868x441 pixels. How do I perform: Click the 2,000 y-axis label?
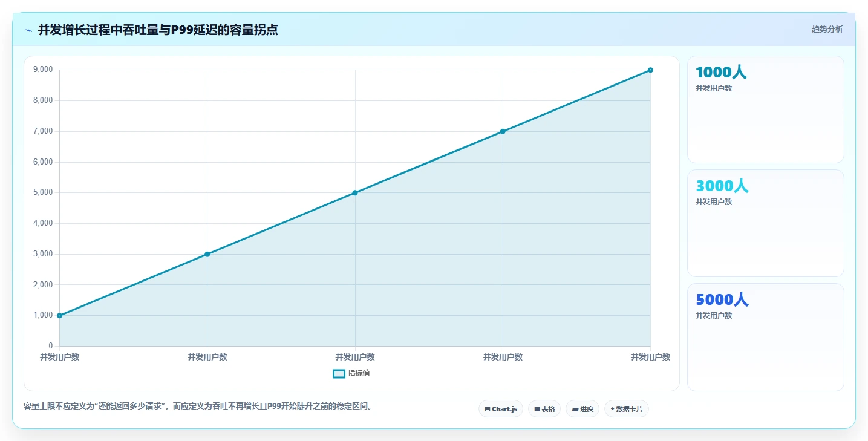coord(43,285)
